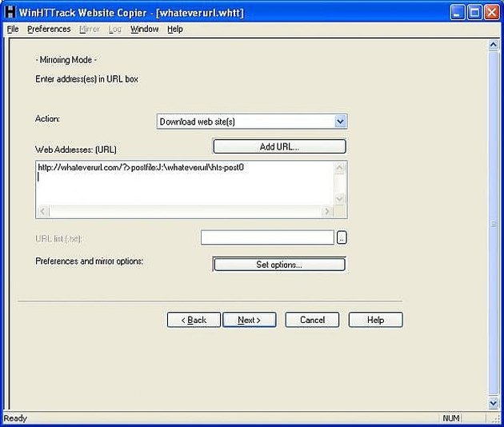Image resolution: width=504 pixels, height=427 pixels.
Task: Proceed with the Next button
Action: click(x=250, y=320)
